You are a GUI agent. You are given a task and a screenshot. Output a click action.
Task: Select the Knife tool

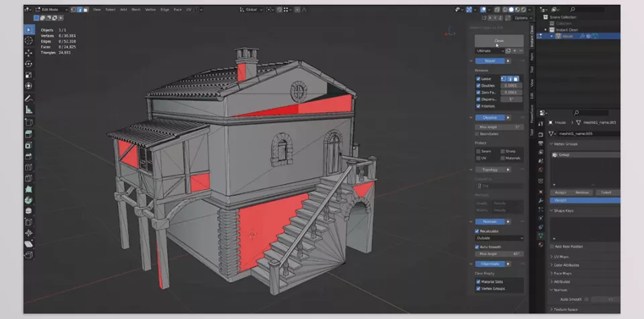pos(29,178)
